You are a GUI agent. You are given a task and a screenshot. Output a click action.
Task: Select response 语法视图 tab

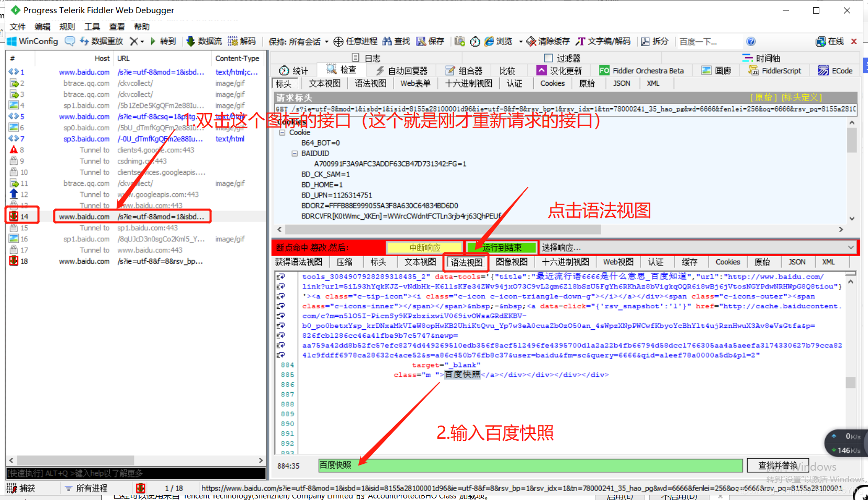pyautogui.click(x=466, y=262)
